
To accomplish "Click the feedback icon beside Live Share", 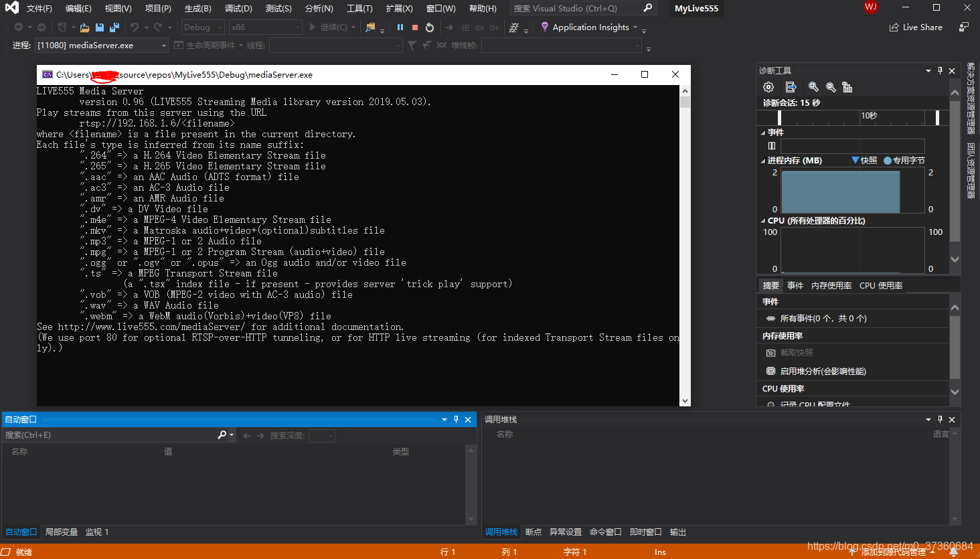I will (964, 27).
